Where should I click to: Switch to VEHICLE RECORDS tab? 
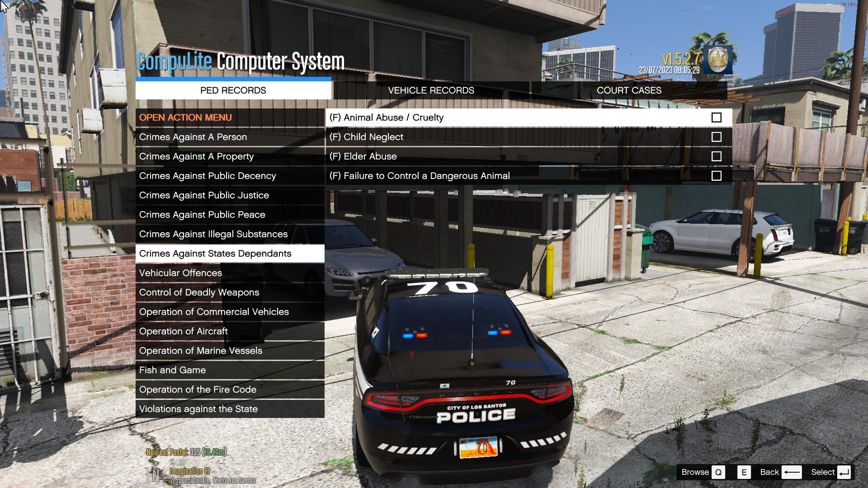tap(430, 90)
